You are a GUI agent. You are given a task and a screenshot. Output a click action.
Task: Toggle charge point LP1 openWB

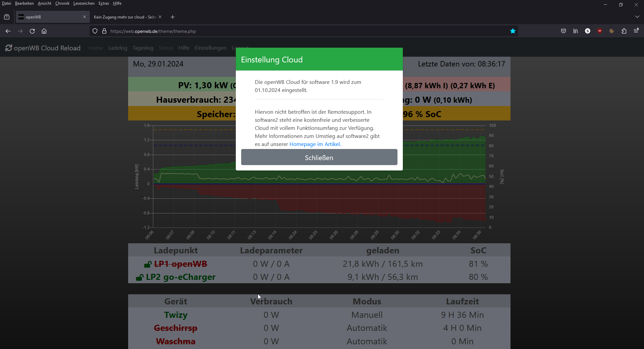click(x=180, y=264)
